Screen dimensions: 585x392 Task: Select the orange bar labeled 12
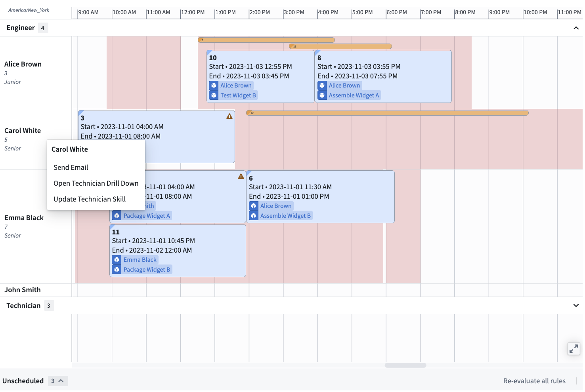click(x=387, y=113)
